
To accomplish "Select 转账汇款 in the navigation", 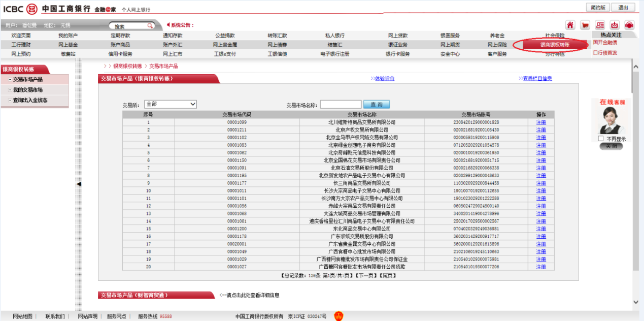I will pos(277,36).
